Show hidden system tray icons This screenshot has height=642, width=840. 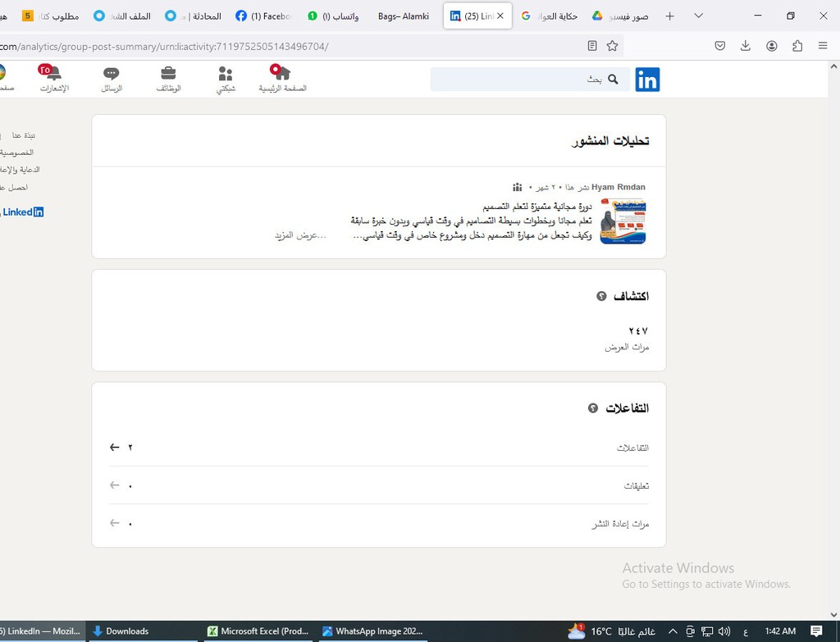pyautogui.click(x=673, y=631)
